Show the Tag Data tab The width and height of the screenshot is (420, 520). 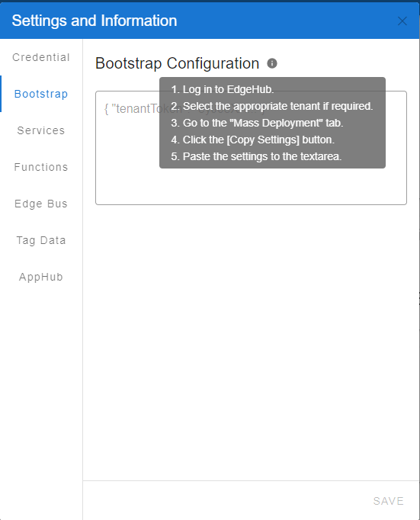tap(41, 240)
